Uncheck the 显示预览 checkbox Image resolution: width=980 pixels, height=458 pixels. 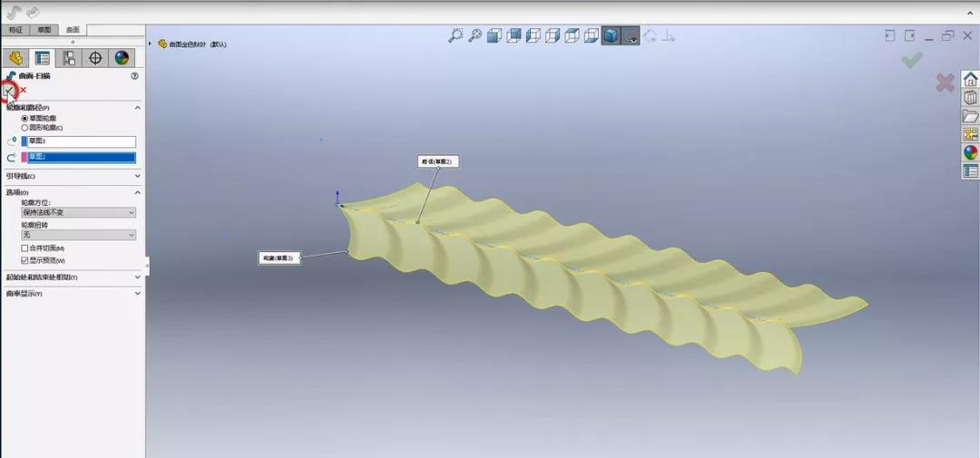25,260
